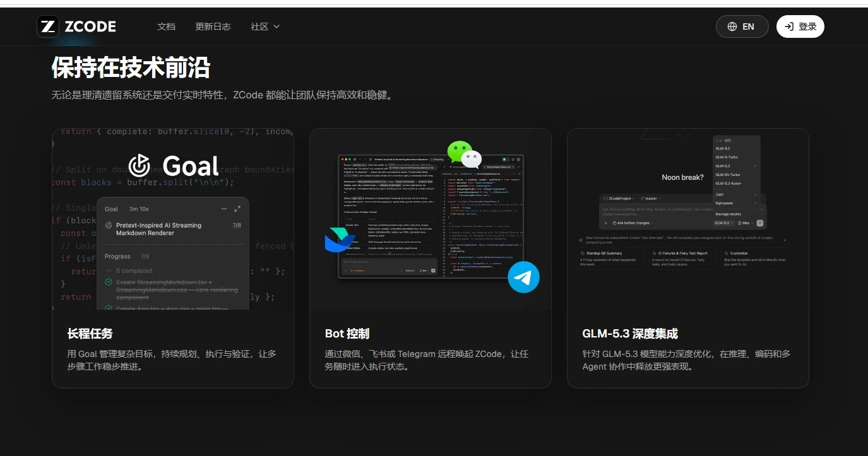Select the checked GLM-5.3 model menu item
This screenshot has width=868, height=456.
point(736,166)
